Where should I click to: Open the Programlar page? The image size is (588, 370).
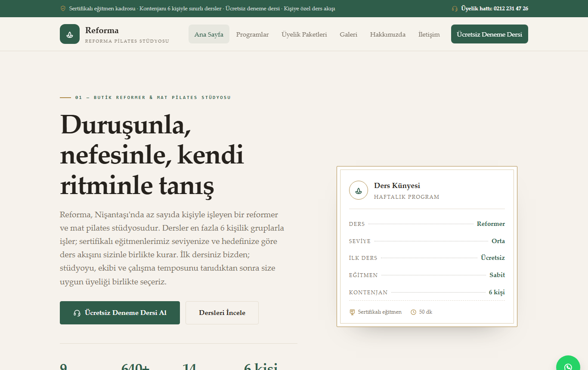tap(252, 34)
